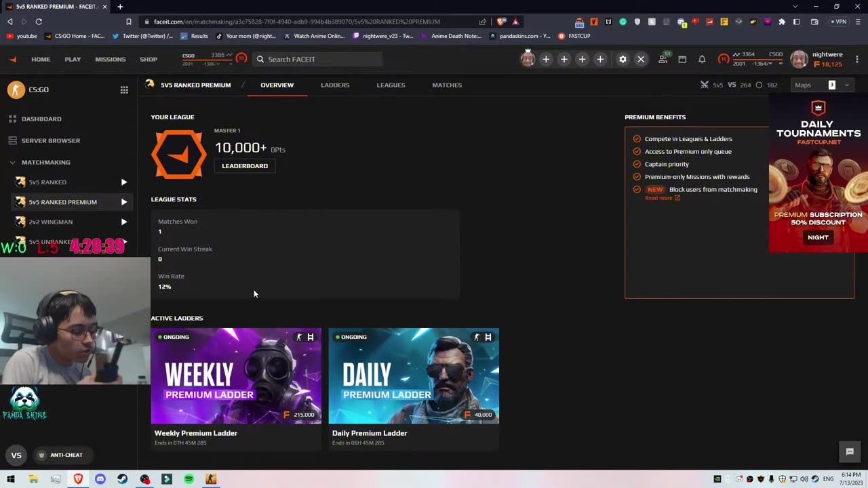Focus the Search FACEIT field

[317, 59]
